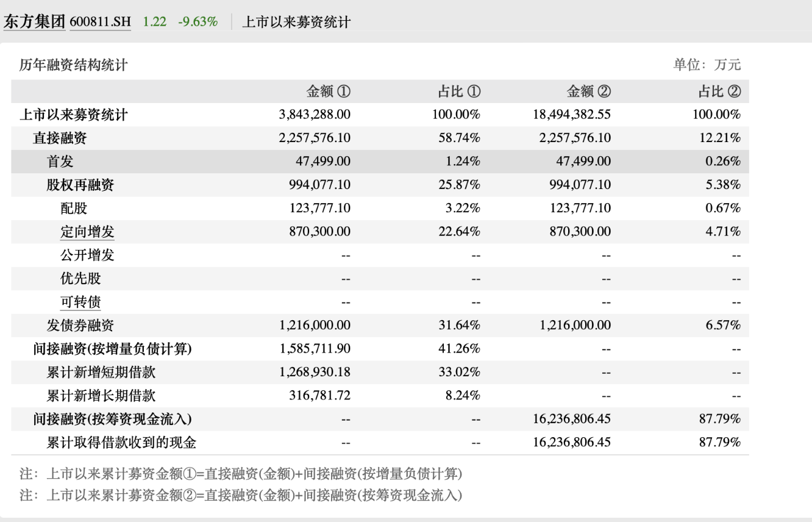Click the 占比 ① column header
The width and height of the screenshot is (812, 522).
[459, 91]
